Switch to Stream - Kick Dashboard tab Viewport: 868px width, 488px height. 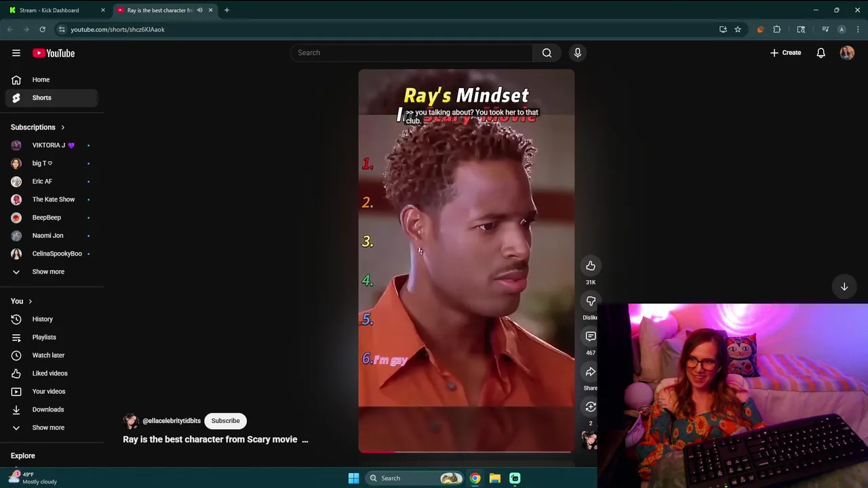coord(56,10)
